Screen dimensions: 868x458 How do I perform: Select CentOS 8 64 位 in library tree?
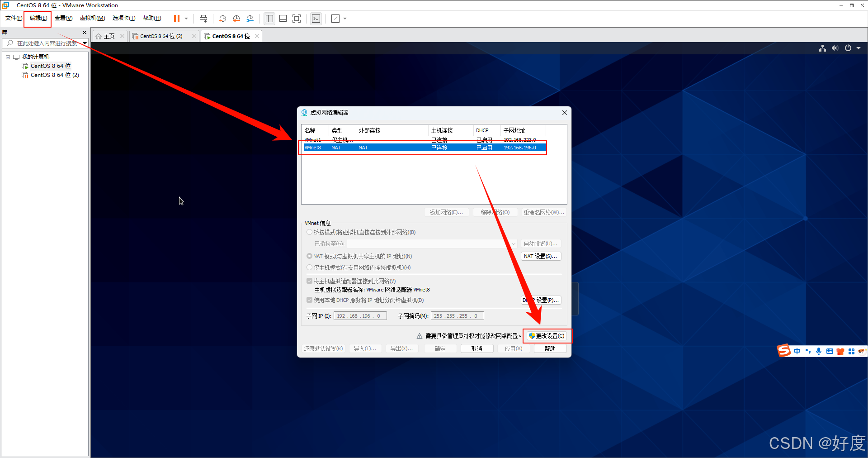50,66
